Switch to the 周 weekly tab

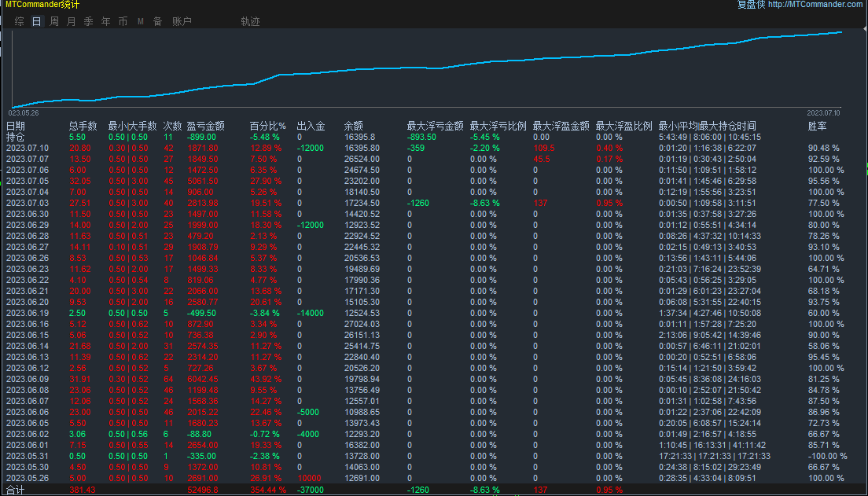tap(53, 21)
